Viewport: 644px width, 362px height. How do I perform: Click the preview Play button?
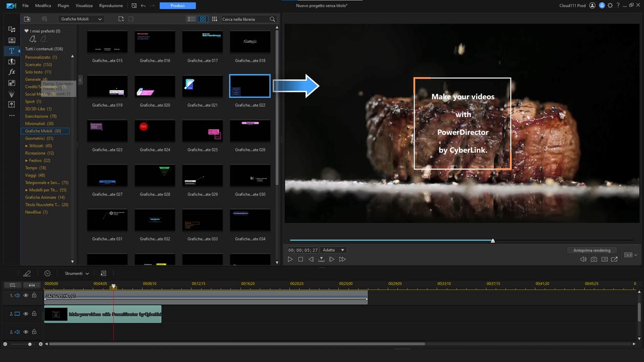pyautogui.click(x=290, y=259)
